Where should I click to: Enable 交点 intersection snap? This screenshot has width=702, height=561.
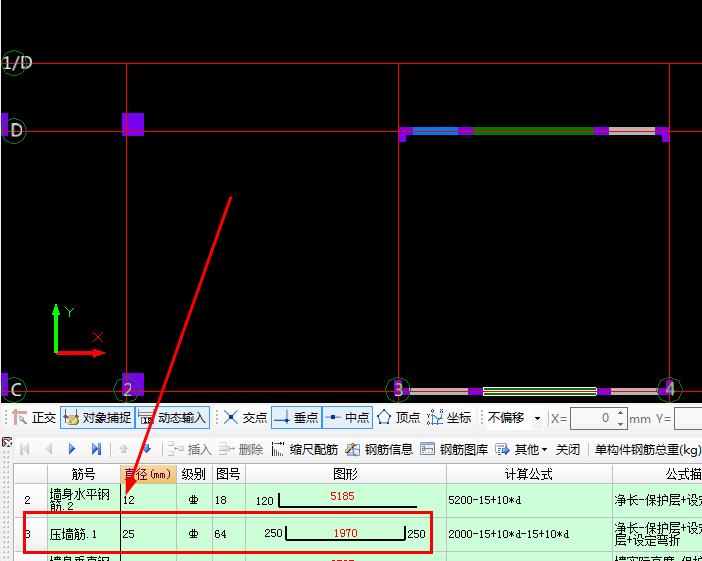[x=245, y=418]
